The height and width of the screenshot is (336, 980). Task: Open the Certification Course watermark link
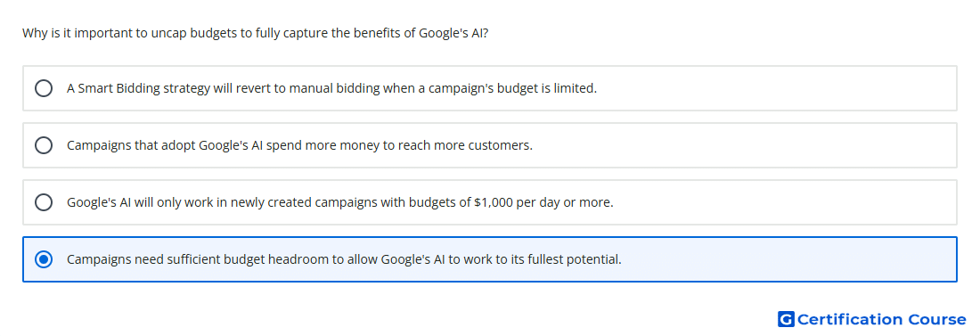click(x=872, y=320)
